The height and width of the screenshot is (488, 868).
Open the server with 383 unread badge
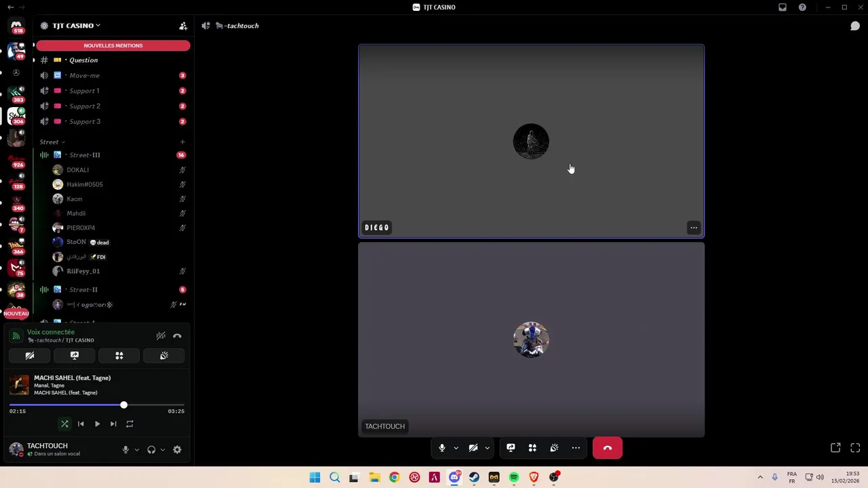[16, 93]
